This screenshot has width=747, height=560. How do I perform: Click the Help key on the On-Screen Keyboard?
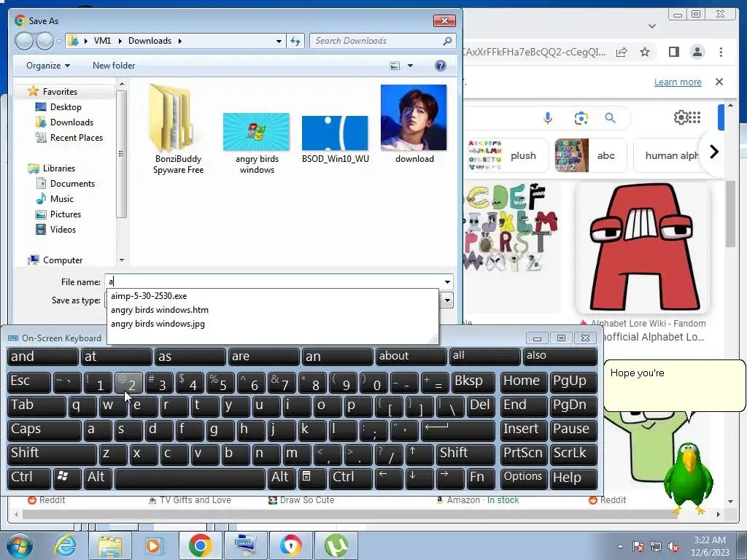tap(573, 478)
